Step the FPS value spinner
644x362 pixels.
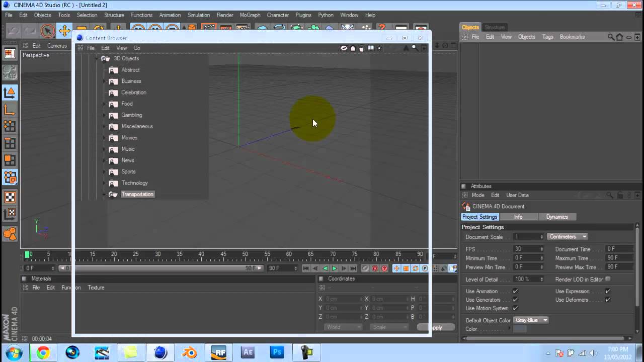(x=542, y=249)
